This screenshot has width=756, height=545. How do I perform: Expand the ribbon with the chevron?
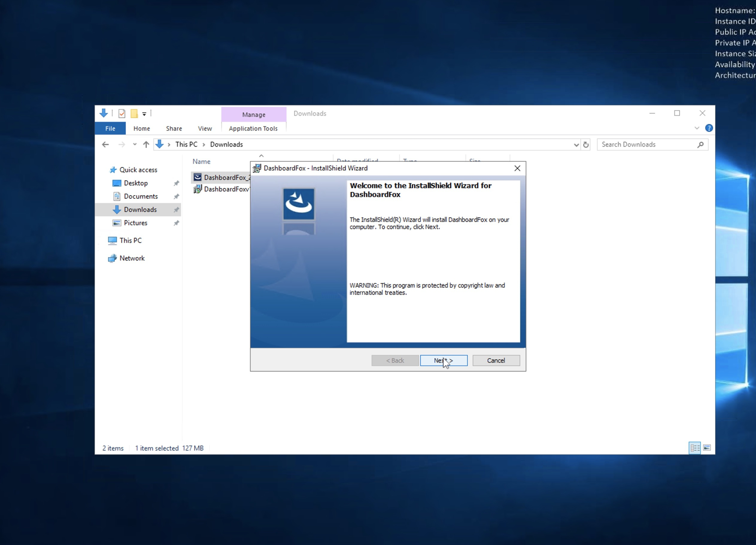click(697, 128)
